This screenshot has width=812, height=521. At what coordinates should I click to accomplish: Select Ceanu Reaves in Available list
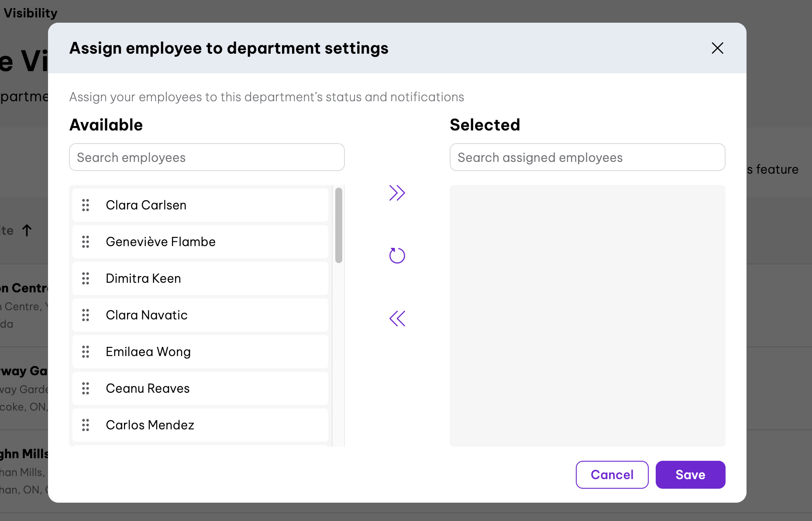pyautogui.click(x=200, y=388)
